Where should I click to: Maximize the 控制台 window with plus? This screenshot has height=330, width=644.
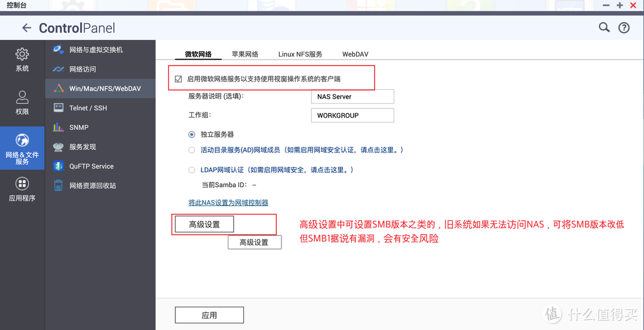[x=620, y=5]
